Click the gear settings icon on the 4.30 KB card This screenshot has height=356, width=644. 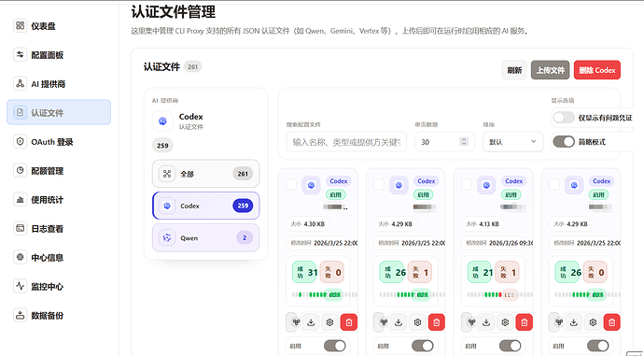329,322
